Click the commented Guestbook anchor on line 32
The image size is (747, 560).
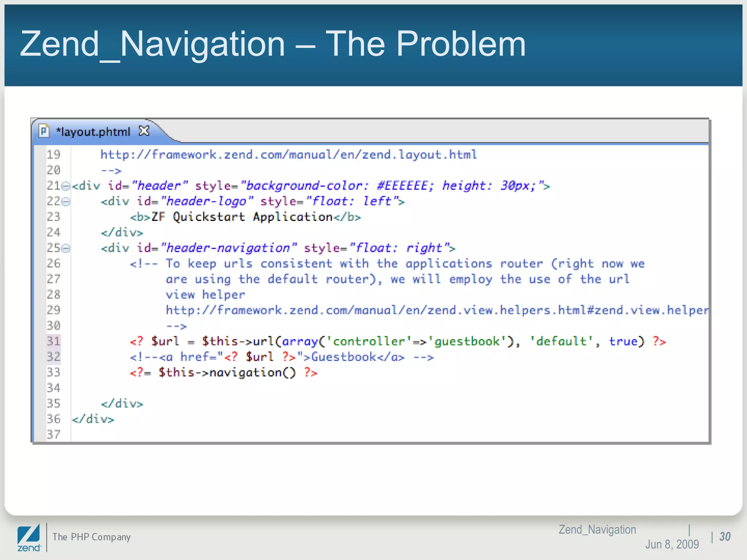pos(282,357)
